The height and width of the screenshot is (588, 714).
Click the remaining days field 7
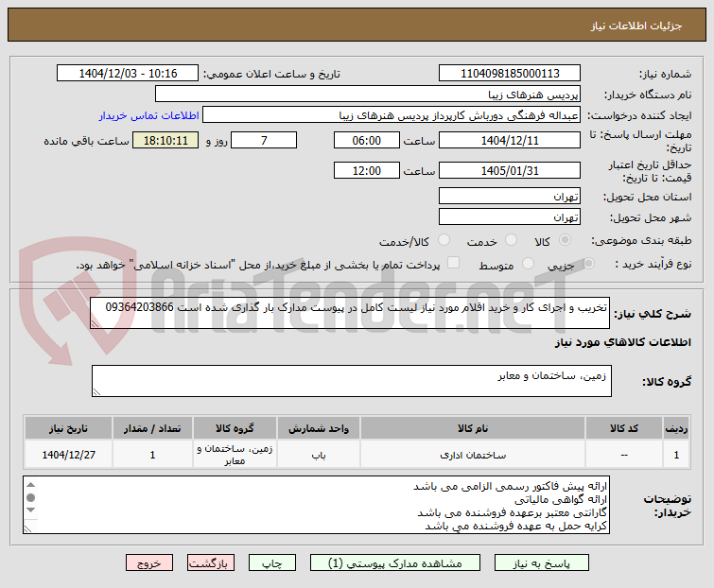click(x=264, y=141)
